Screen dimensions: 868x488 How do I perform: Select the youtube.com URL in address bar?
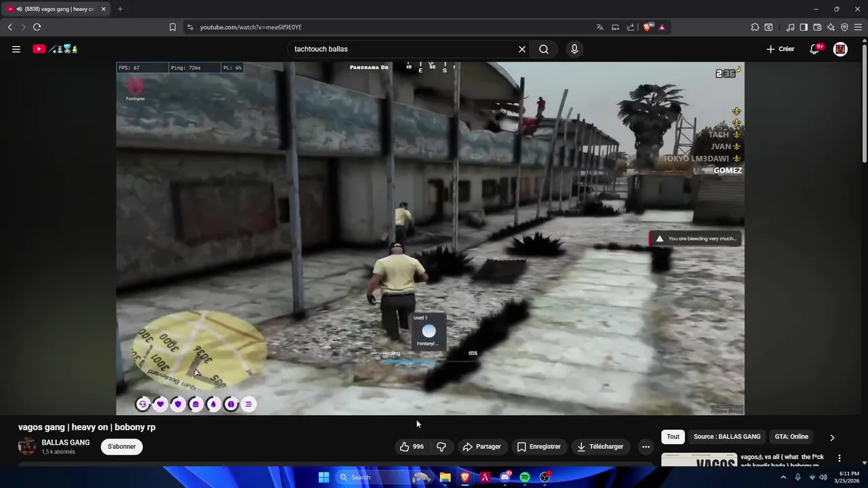251,27
